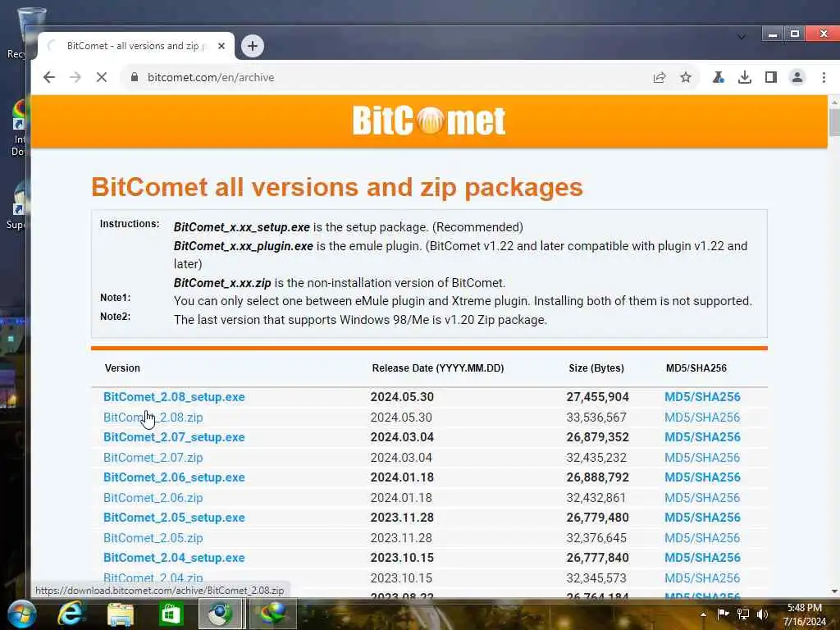Image resolution: width=840 pixels, height=630 pixels.
Task: Open the Windows Start menu
Action: coord(21,614)
